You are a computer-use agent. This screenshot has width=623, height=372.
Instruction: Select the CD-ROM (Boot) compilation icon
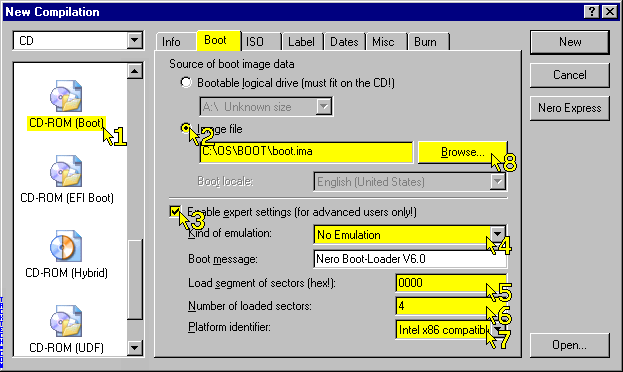click(66, 96)
